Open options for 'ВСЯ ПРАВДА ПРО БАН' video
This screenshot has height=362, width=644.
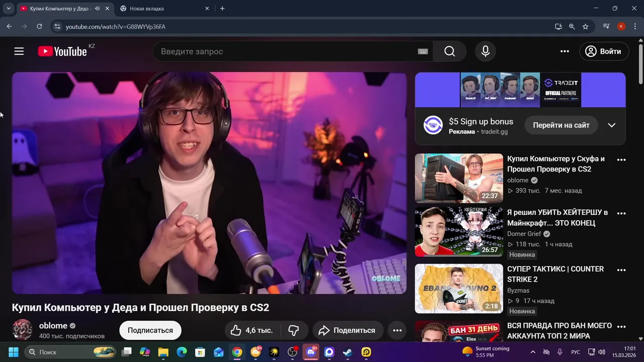coord(621,327)
